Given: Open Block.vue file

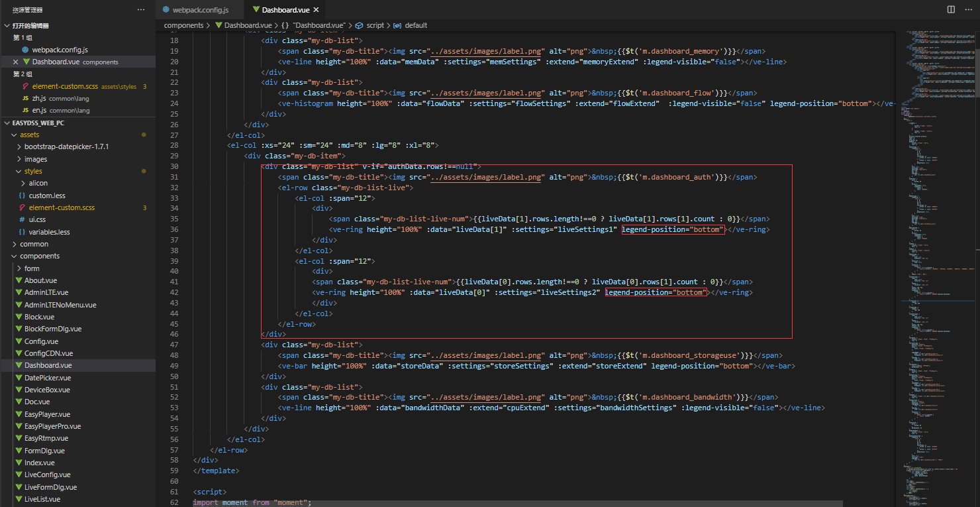Looking at the screenshot, I should click(x=78, y=317).
